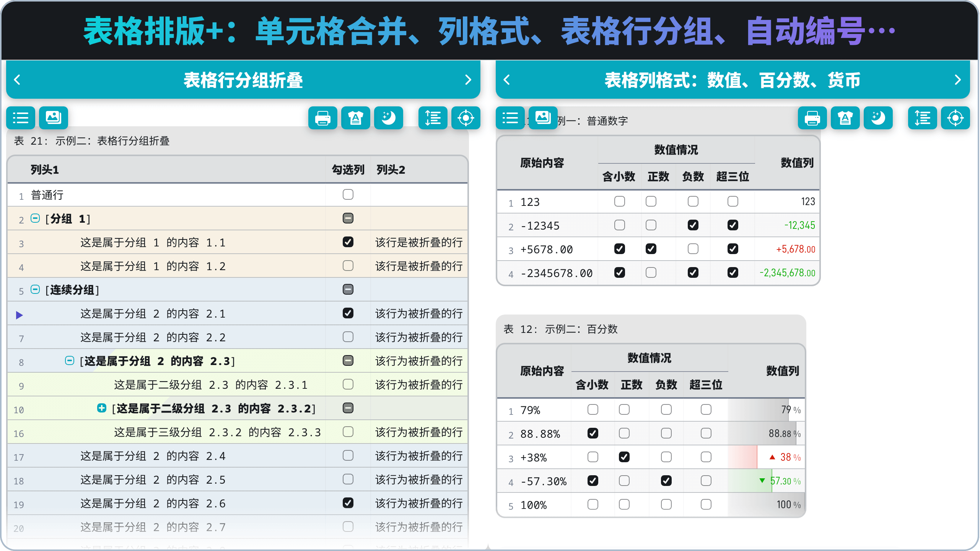Toggle 含小数 checkbox for the 88.88% row
This screenshot has height=551, width=980.
click(x=593, y=433)
